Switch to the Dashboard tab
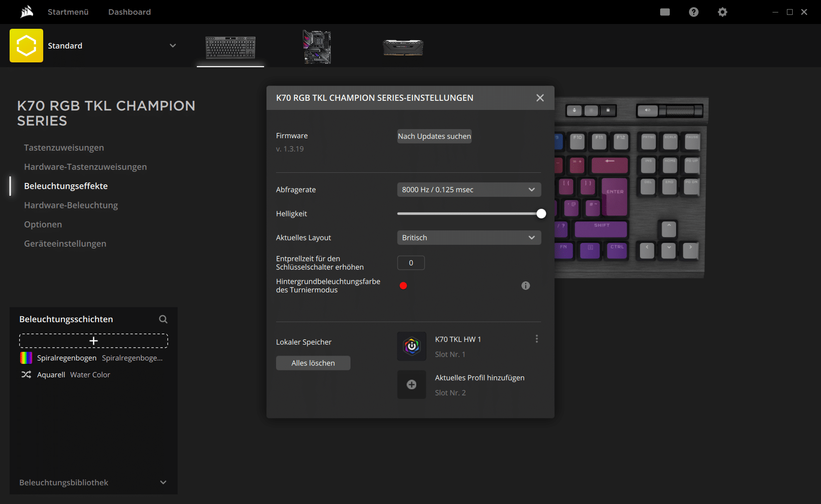 click(x=129, y=12)
